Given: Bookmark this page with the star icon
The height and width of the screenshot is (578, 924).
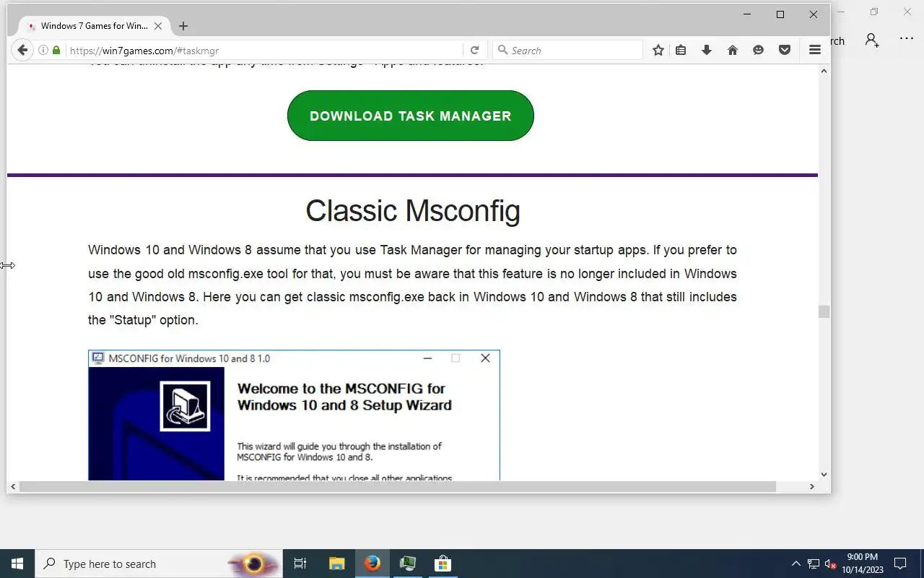Looking at the screenshot, I should [x=658, y=50].
